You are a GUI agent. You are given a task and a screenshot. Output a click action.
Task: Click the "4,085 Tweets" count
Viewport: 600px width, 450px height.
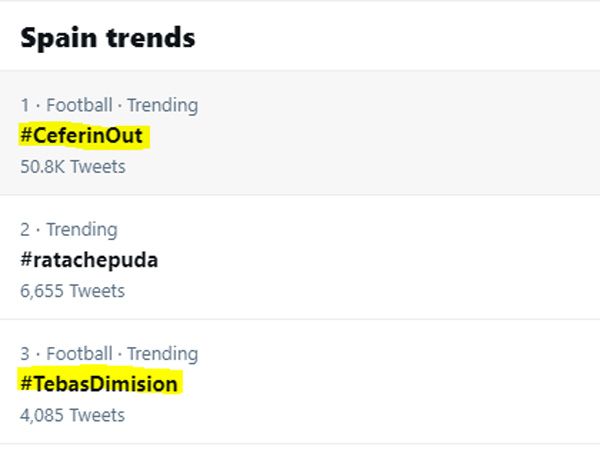point(72,415)
